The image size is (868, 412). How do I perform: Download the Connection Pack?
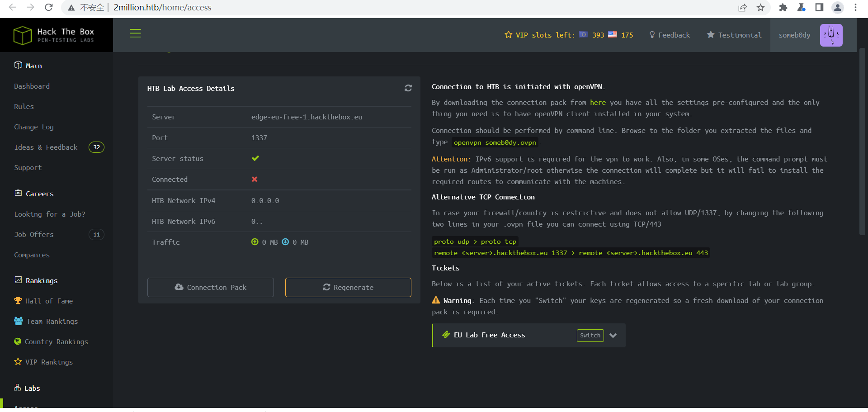pyautogui.click(x=210, y=287)
